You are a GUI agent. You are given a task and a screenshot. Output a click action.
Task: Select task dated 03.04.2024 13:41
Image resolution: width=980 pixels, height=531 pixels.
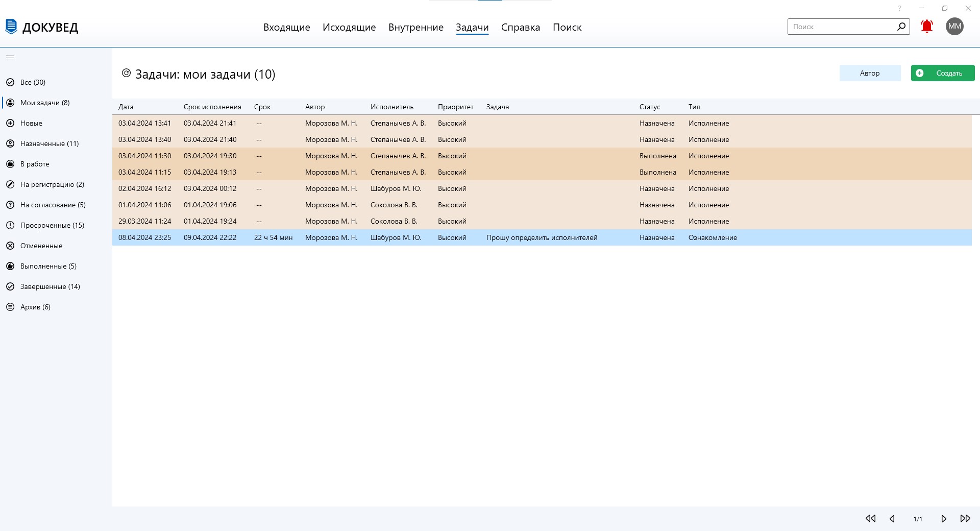point(542,123)
